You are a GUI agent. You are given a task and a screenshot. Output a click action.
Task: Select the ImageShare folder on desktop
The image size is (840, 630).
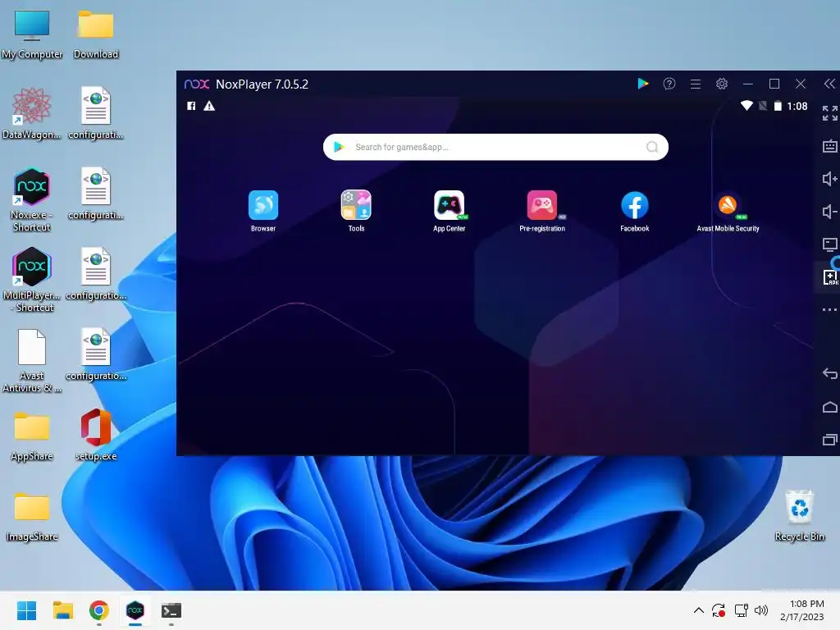tap(32, 517)
